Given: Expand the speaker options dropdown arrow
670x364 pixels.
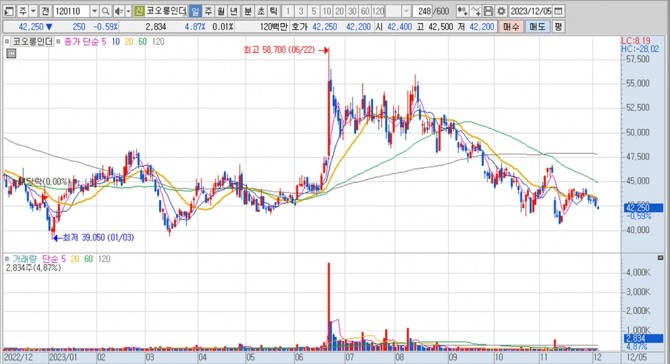Looking at the screenshot, I should tap(128, 11).
